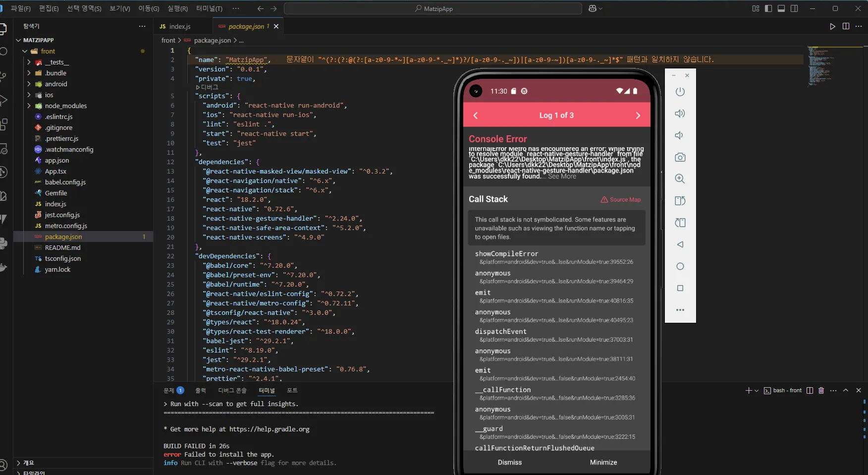Power off the emulator with power icon
This screenshot has height=475, width=868.
point(680,92)
